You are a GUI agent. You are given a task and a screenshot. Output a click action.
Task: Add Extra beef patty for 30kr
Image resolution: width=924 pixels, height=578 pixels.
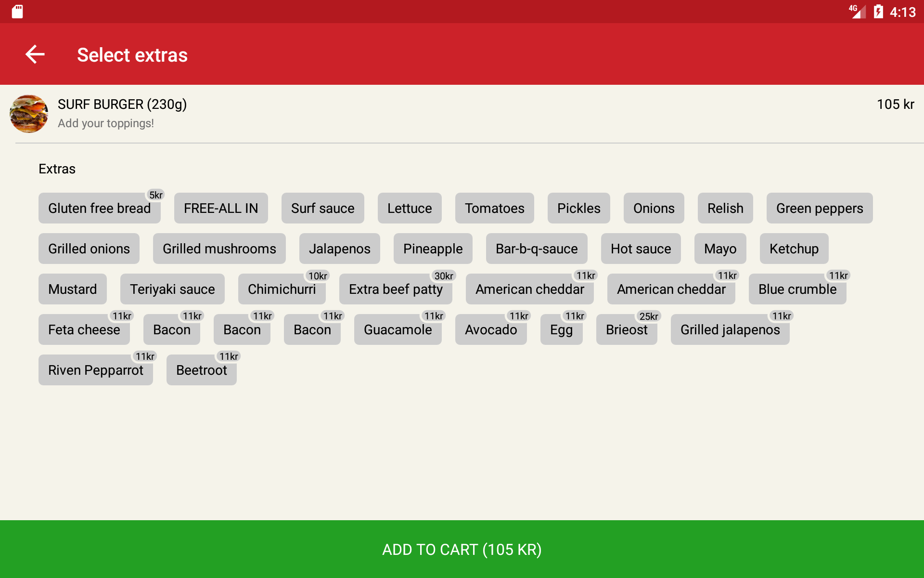(x=396, y=289)
